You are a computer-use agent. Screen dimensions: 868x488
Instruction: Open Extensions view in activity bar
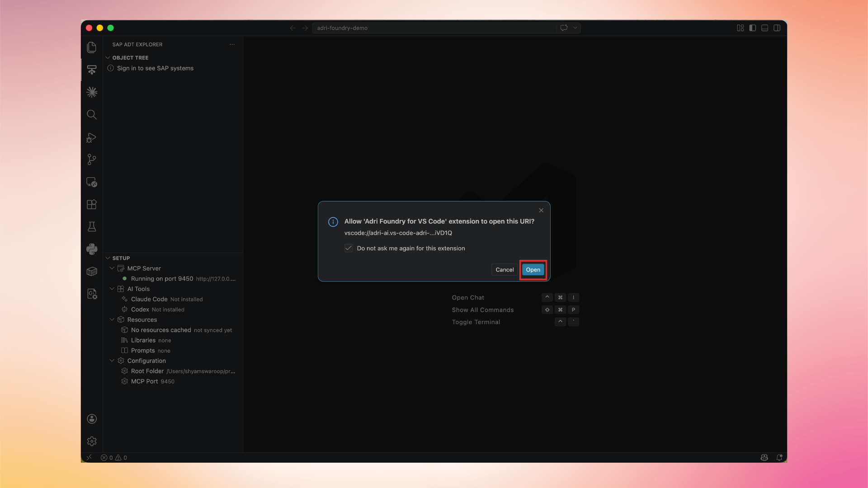92,204
